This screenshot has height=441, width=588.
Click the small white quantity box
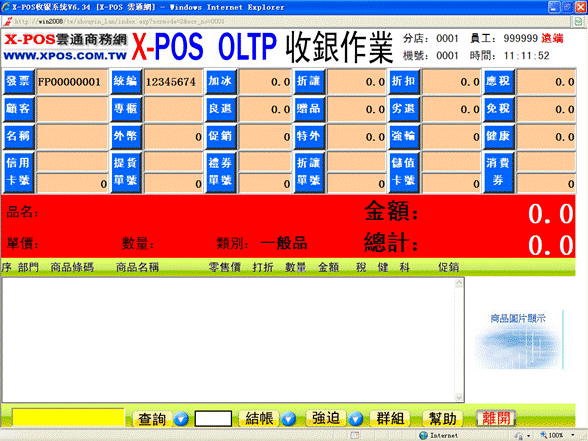(213, 418)
